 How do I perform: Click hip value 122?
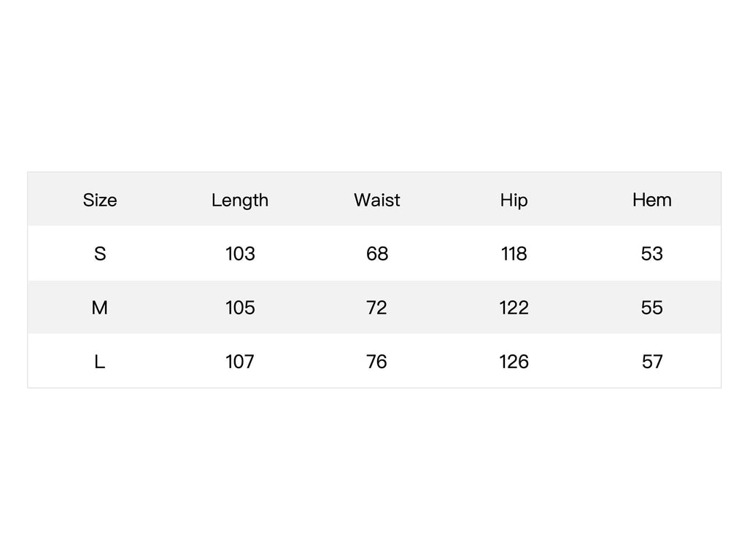(x=514, y=308)
